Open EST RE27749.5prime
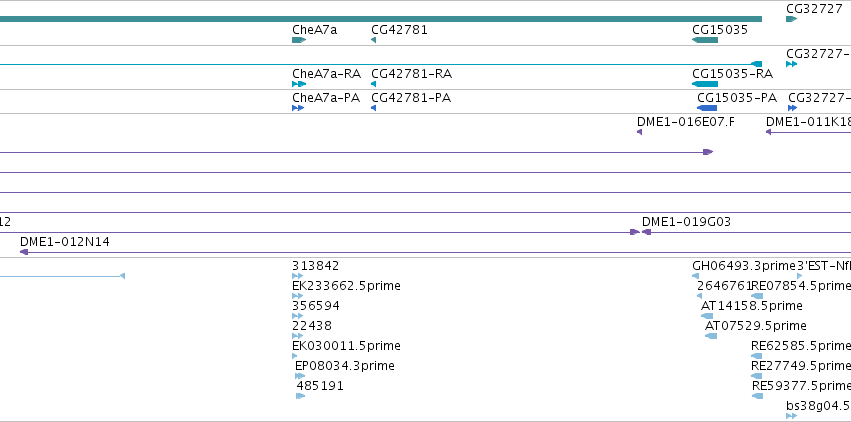This screenshot has width=851, height=422. coord(757,376)
